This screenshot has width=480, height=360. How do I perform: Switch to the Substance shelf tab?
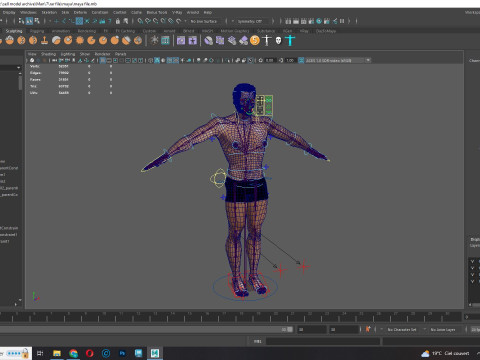click(x=266, y=31)
